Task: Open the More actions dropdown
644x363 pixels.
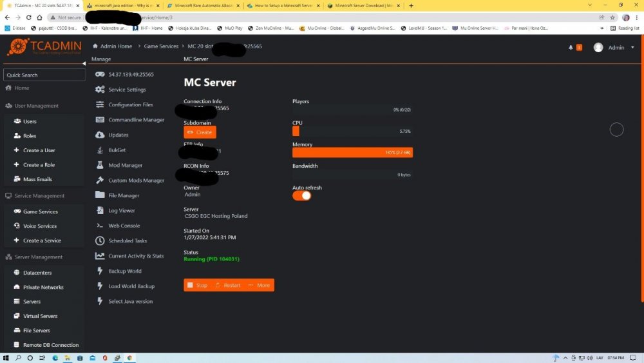Action: tap(260, 285)
